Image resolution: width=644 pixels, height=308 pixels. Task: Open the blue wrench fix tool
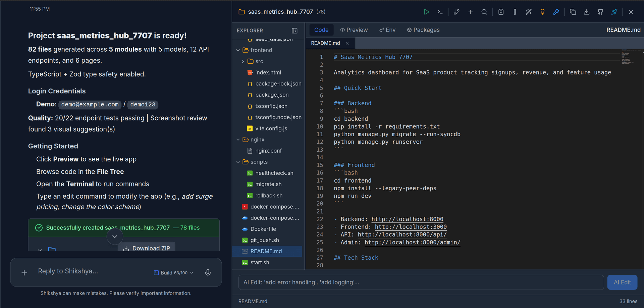point(556,12)
